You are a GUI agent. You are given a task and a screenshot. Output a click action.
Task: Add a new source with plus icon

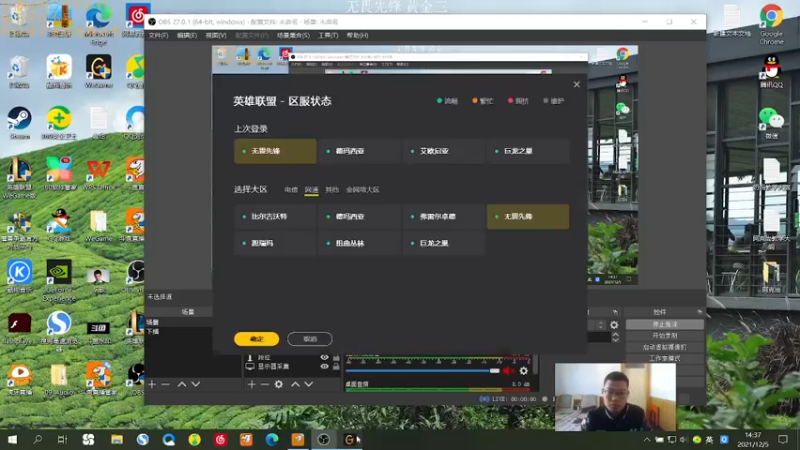coord(252,384)
